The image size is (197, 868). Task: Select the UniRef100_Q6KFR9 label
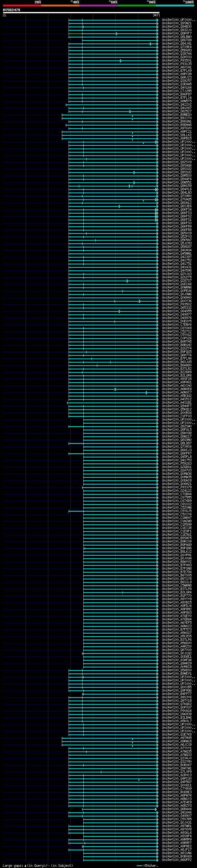(x=177, y=226)
